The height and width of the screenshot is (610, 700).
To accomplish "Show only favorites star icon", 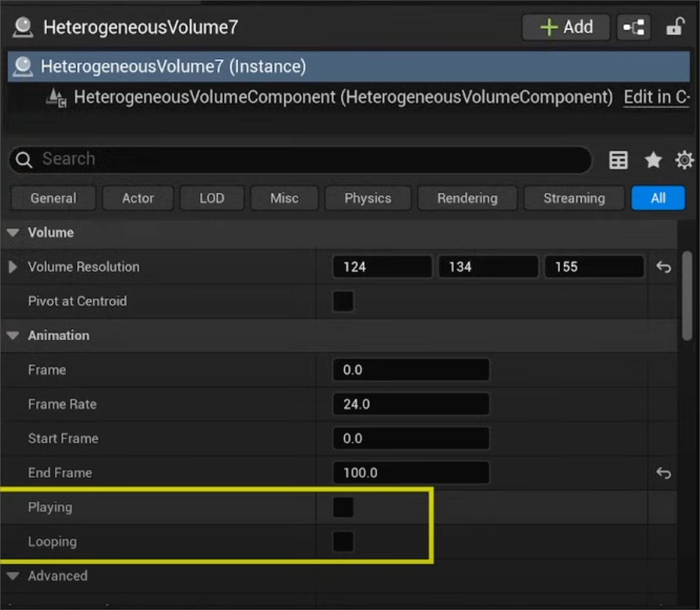I will tap(653, 159).
